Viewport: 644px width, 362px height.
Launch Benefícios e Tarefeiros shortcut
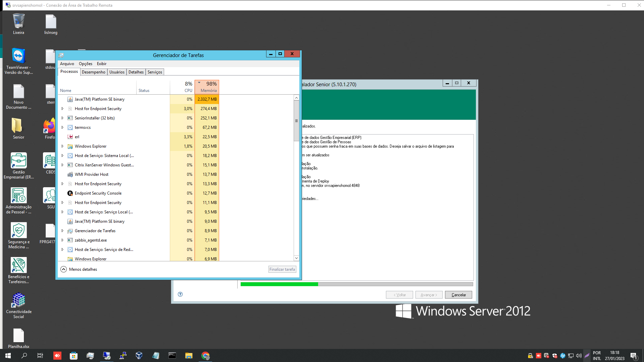(18, 270)
